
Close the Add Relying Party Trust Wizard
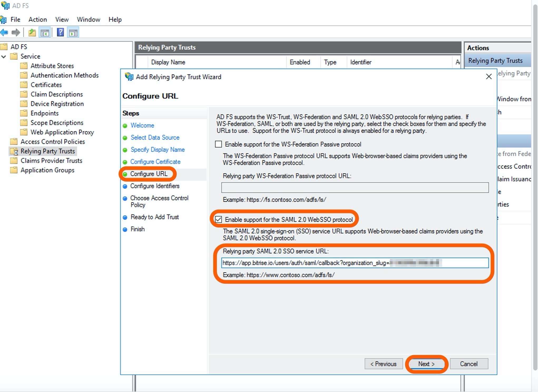[x=489, y=77]
